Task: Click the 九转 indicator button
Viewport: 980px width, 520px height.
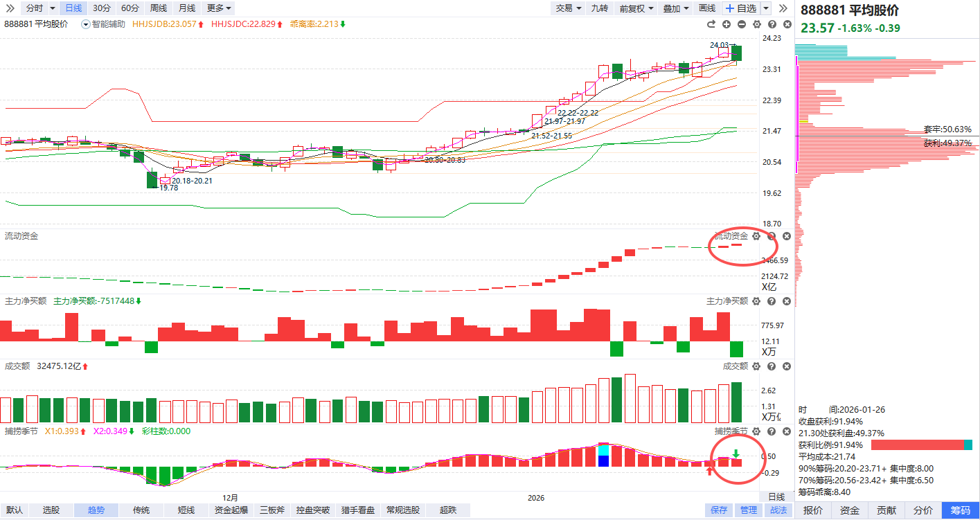Action: (599, 8)
